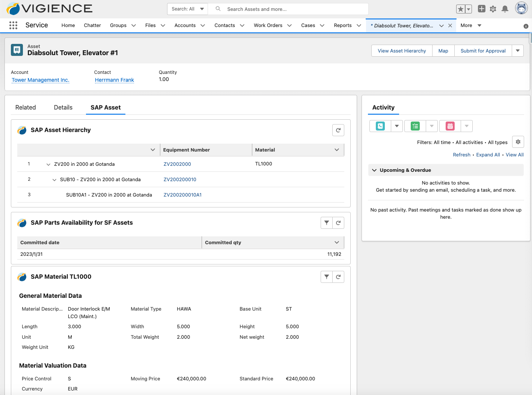
Task: Log a call from Activity panel
Action: click(x=380, y=126)
